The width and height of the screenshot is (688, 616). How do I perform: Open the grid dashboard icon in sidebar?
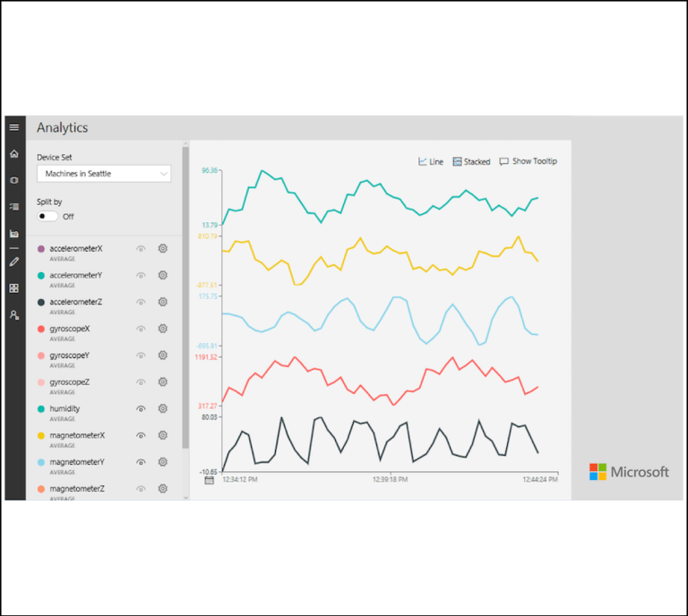pos(14,288)
